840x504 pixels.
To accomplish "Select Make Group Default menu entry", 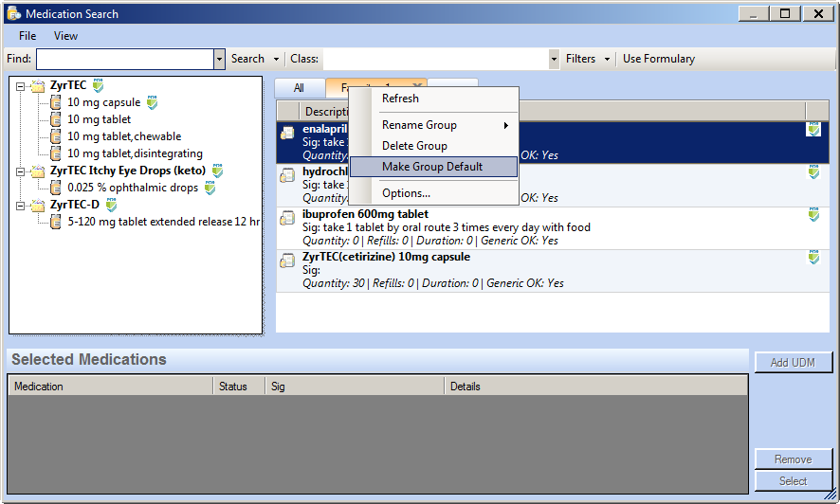I will [x=433, y=167].
